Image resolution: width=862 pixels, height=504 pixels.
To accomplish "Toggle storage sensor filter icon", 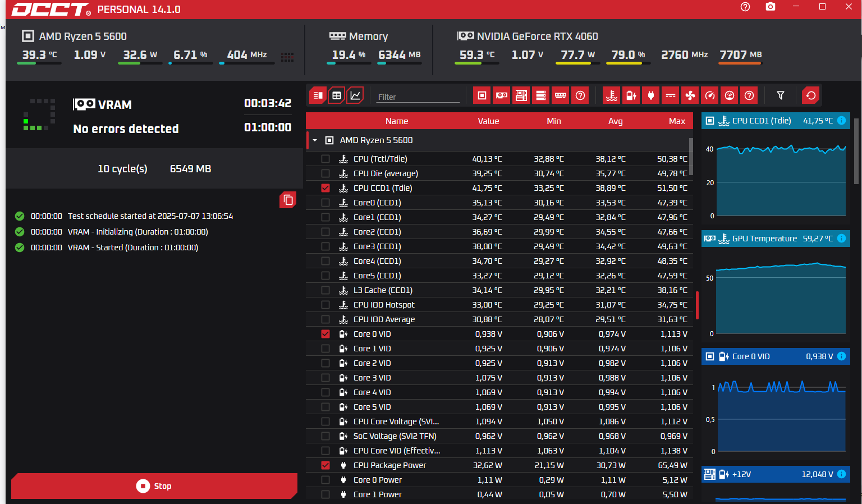I will point(541,95).
